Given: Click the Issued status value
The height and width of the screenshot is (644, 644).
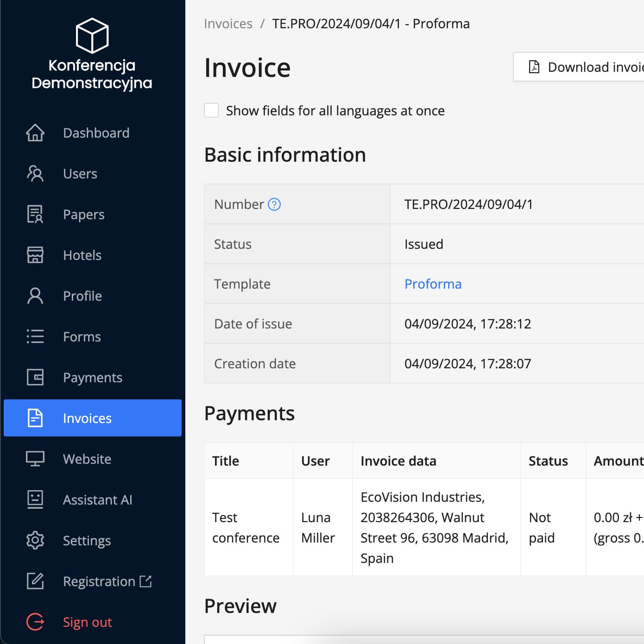Looking at the screenshot, I should pyautogui.click(x=424, y=244).
